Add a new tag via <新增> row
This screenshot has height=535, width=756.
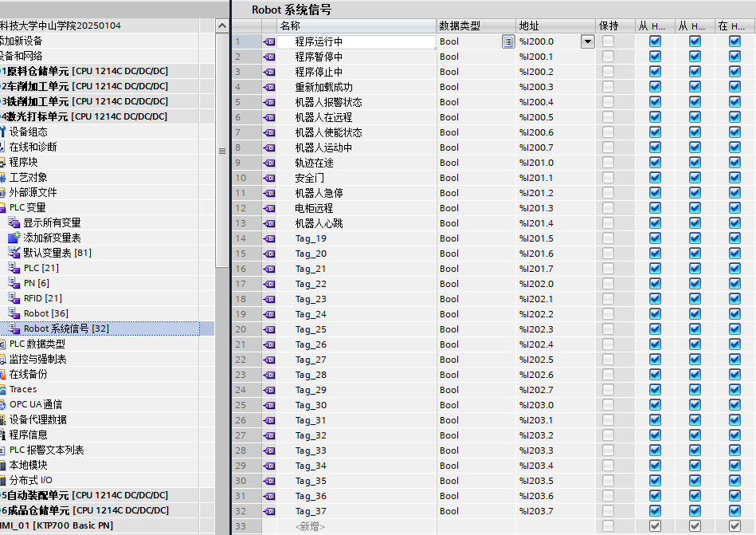310,526
